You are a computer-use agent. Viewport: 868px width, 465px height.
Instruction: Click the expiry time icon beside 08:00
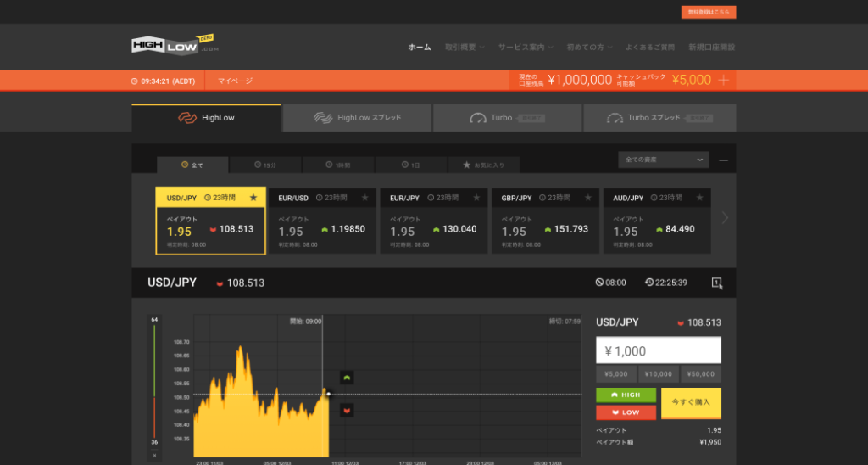[x=599, y=283]
